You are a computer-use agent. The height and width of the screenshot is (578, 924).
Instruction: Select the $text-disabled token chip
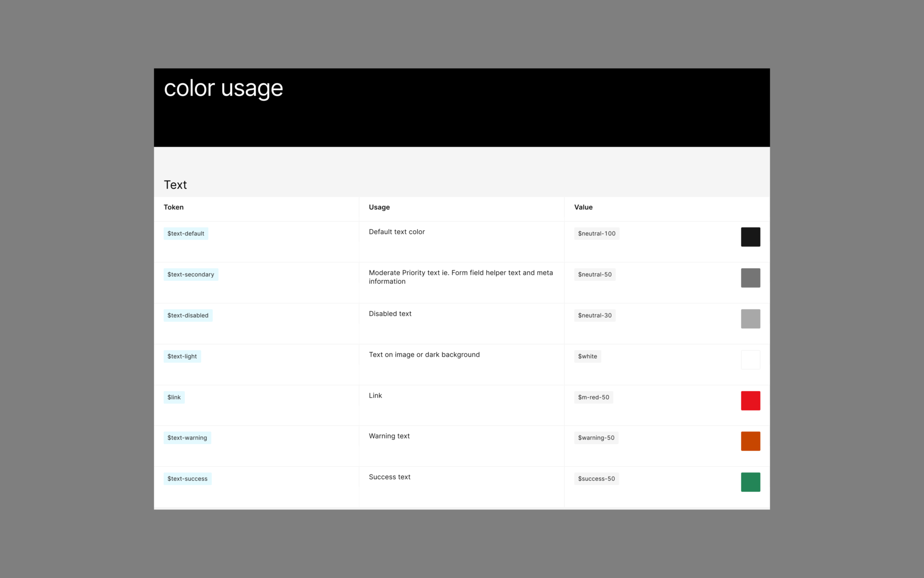(188, 315)
